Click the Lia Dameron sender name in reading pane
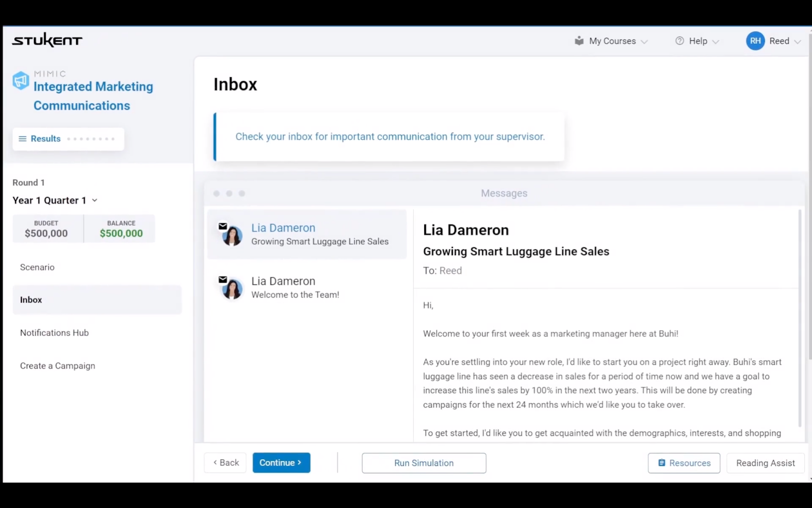The height and width of the screenshot is (508, 812). click(466, 230)
